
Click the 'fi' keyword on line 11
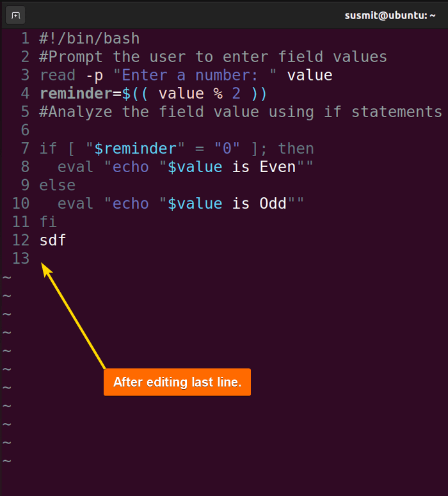click(x=48, y=221)
